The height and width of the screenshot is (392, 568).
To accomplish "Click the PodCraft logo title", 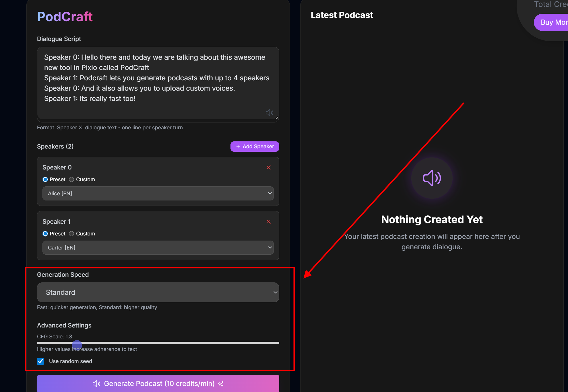I will coord(65,17).
